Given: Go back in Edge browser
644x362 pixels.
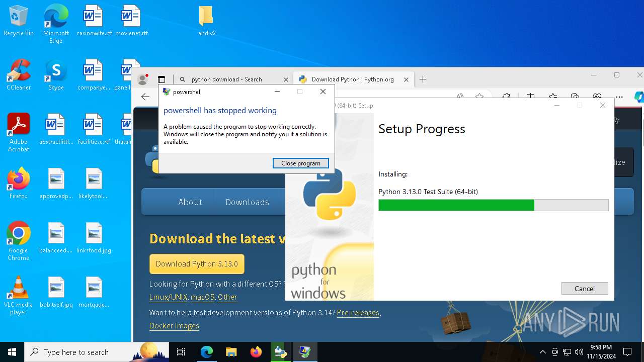Looking at the screenshot, I should [x=145, y=97].
